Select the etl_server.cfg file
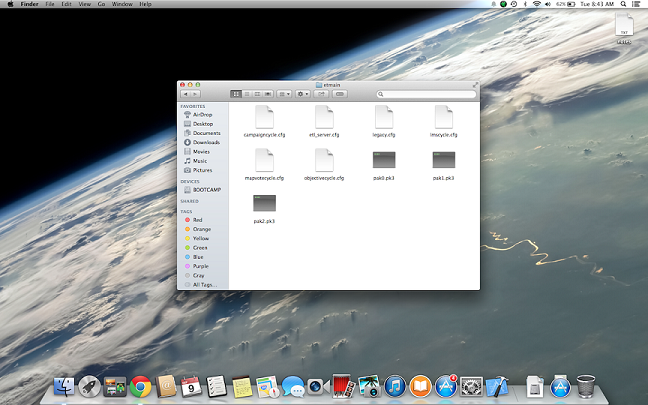 point(324,117)
